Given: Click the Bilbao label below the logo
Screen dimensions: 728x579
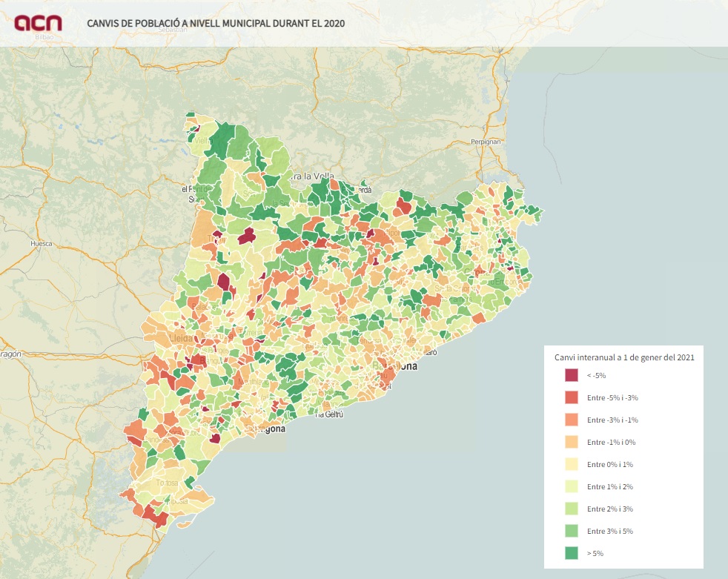Looking at the screenshot, I should pos(44,36).
